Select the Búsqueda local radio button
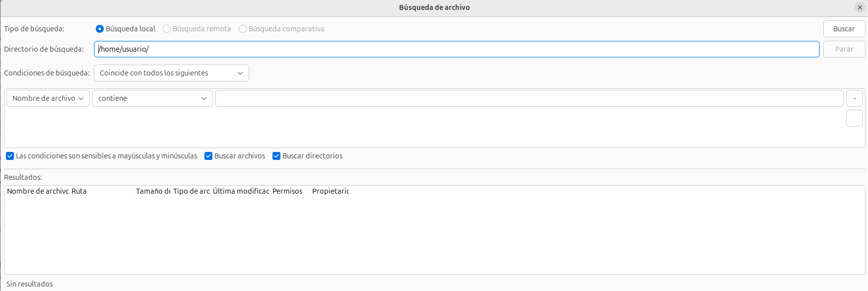Screen dimensions: 868x291 [100, 29]
